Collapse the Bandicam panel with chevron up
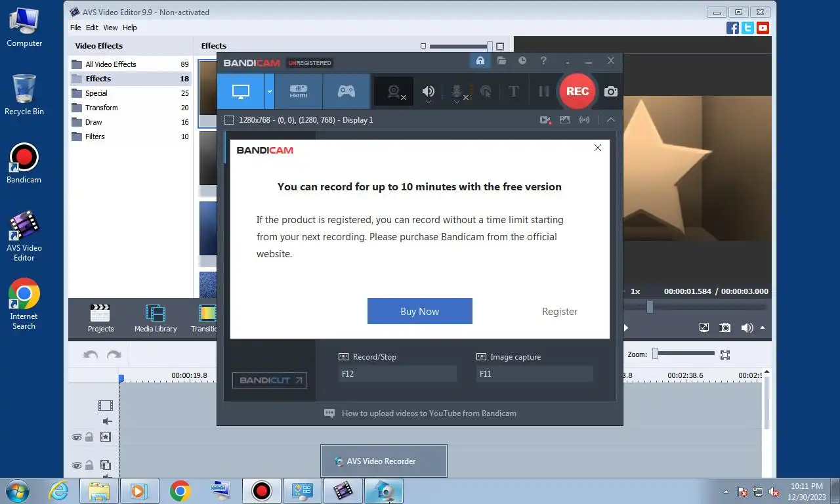 point(610,120)
